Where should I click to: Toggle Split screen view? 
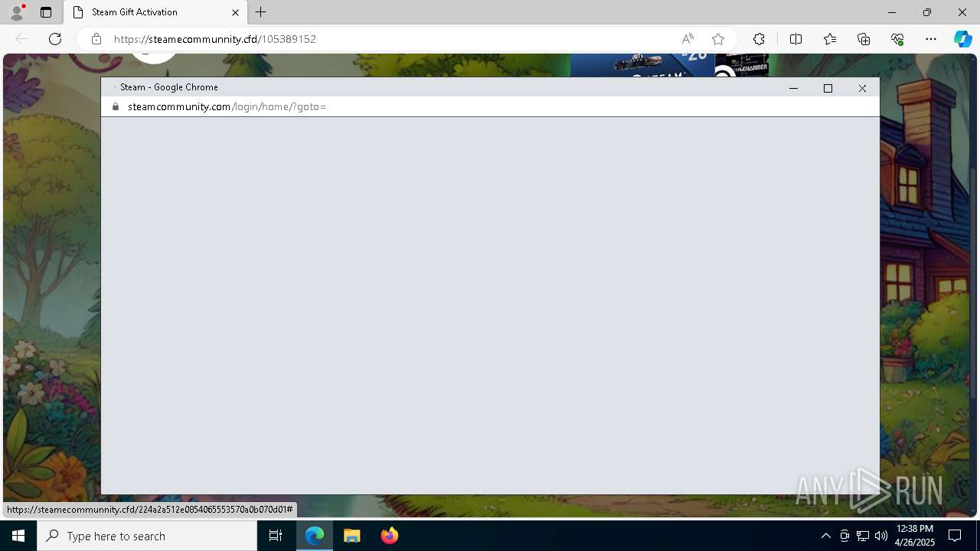795,39
